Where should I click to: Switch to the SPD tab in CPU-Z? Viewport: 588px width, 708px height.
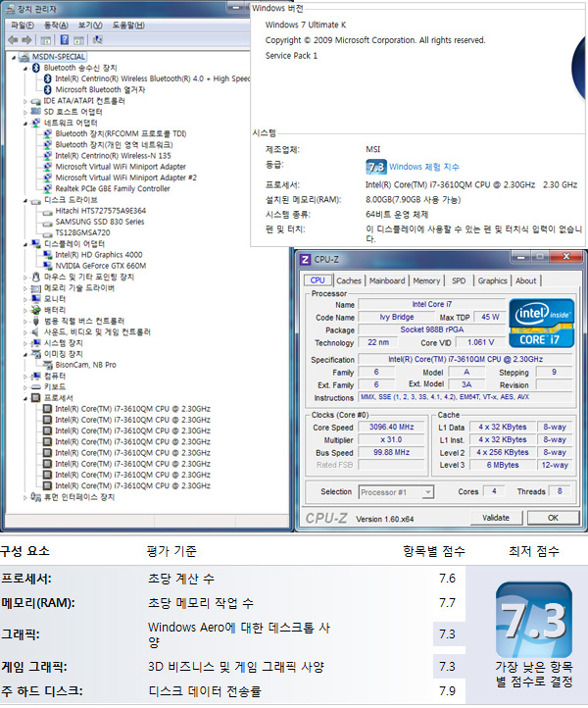click(x=459, y=280)
